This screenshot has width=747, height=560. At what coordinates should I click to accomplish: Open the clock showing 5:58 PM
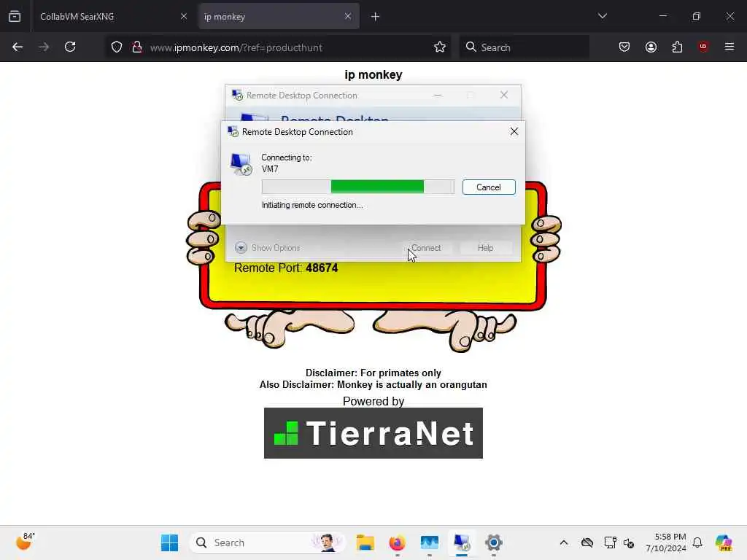pos(665,542)
